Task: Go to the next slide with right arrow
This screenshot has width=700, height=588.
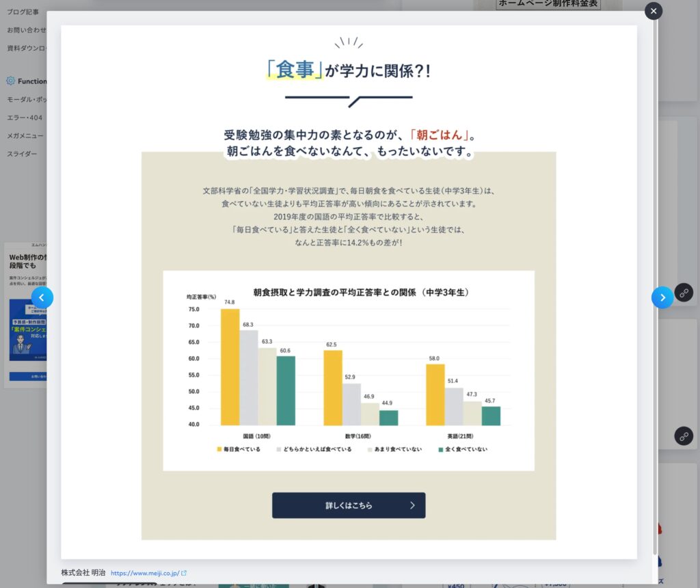Action: click(662, 297)
